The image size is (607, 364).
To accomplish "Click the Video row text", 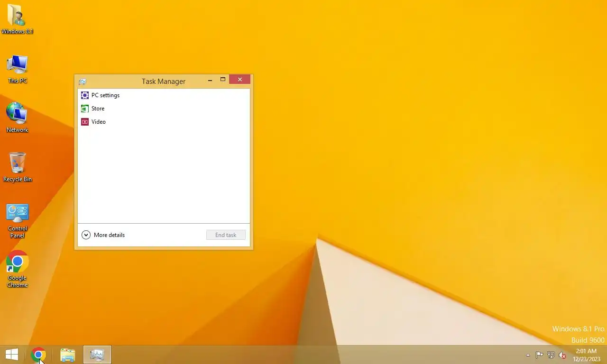I will tap(99, 122).
